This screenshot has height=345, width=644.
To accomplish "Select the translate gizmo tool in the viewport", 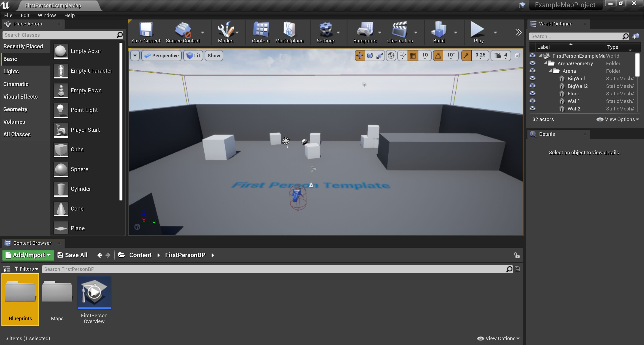I will pos(360,55).
